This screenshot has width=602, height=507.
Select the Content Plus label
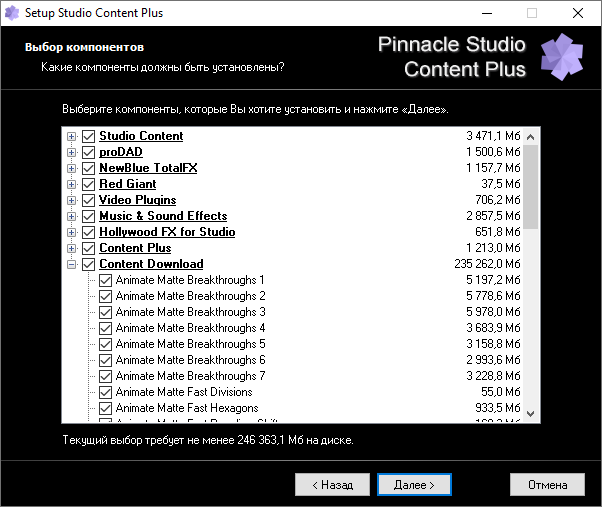(135, 248)
